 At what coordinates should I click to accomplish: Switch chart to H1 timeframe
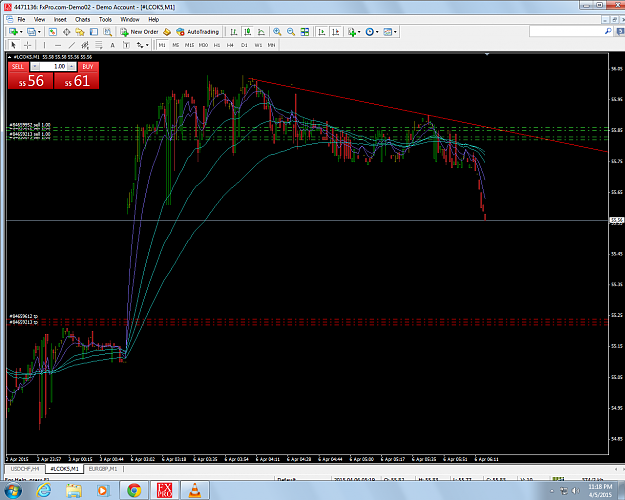(x=217, y=45)
